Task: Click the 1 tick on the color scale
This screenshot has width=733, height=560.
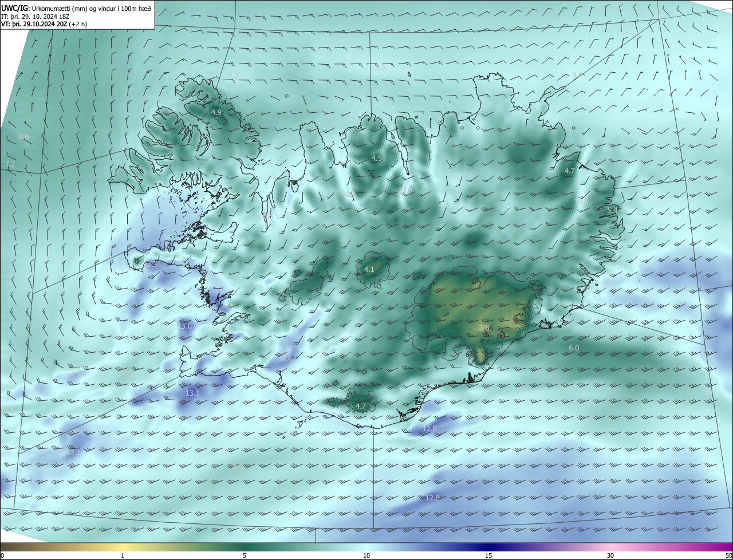Action: click(x=123, y=556)
